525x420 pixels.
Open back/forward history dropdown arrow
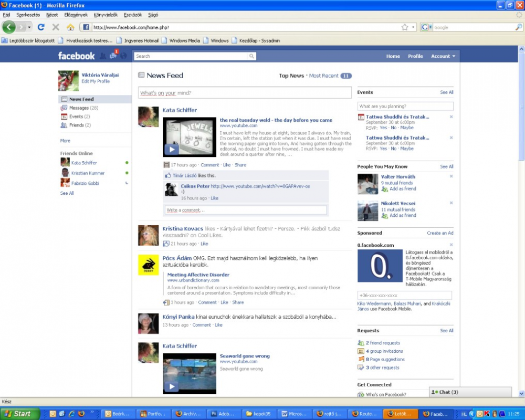coord(29,27)
